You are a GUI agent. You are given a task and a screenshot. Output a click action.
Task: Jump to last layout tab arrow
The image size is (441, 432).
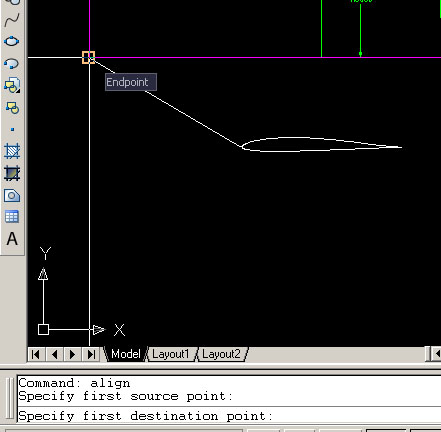[x=91, y=354]
